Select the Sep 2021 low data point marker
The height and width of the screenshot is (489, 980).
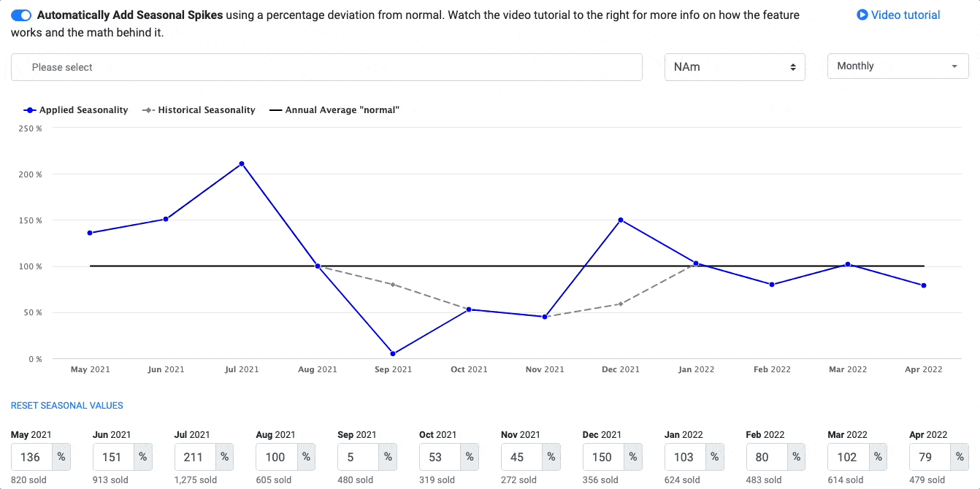393,353
